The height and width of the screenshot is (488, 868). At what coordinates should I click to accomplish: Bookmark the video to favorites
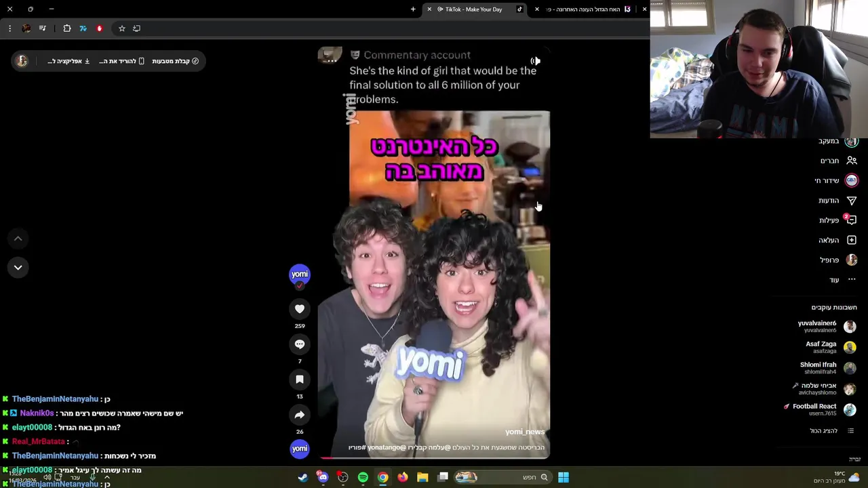pos(300,380)
